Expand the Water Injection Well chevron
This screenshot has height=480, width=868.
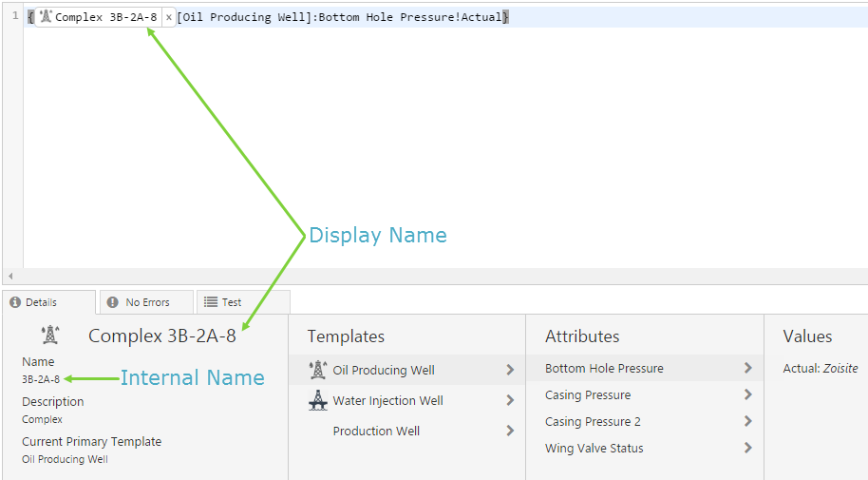(x=510, y=400)
